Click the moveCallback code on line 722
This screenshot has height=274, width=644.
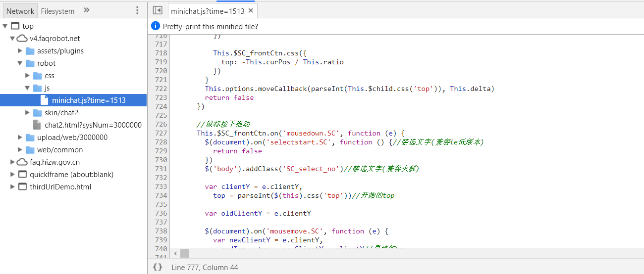[350, 89]
